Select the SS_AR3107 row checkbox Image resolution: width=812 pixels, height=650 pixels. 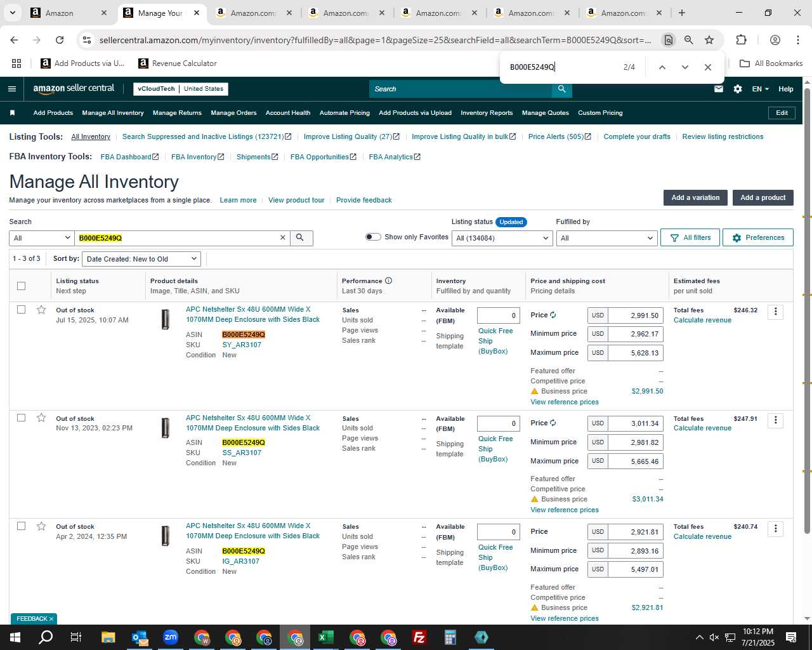pyautogui.click(x=21, y=418)
